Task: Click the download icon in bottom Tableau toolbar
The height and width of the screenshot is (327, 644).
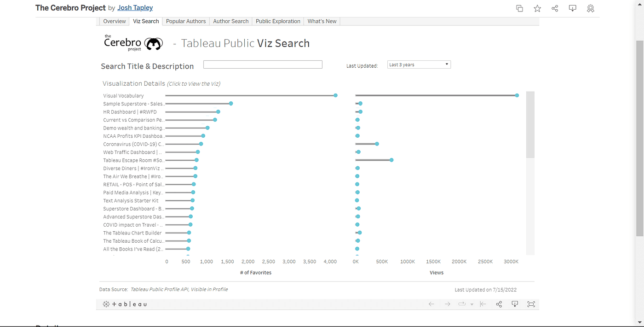Action: [515, 304]
